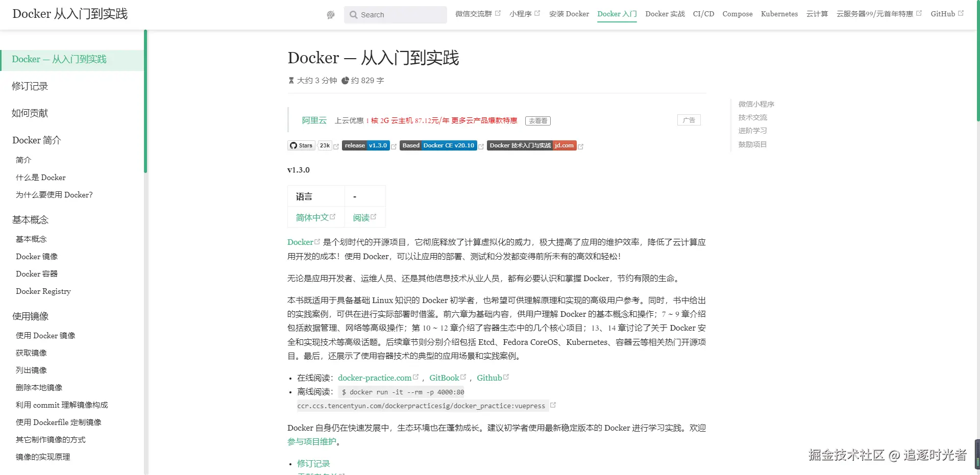This screenshot has height=475, width=980.
Task: Open the 23k star count badge
Action: [x=325, y=145]
